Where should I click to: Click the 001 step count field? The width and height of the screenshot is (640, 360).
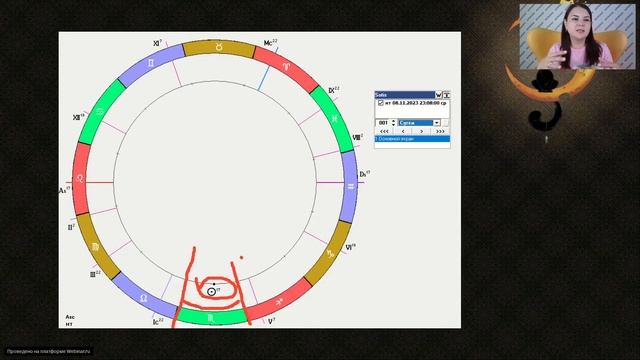383,122
